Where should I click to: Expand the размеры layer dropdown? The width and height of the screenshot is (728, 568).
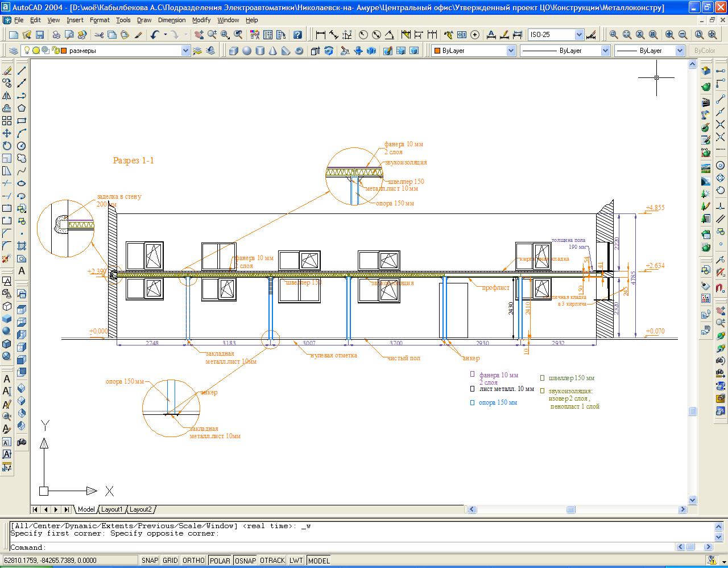(x=185, y=51)
